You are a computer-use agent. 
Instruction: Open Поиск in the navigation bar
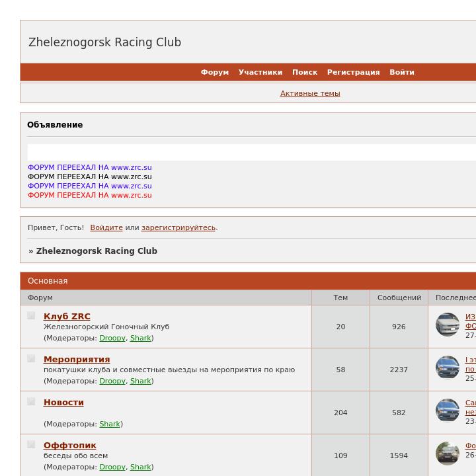tap(305, 72)
